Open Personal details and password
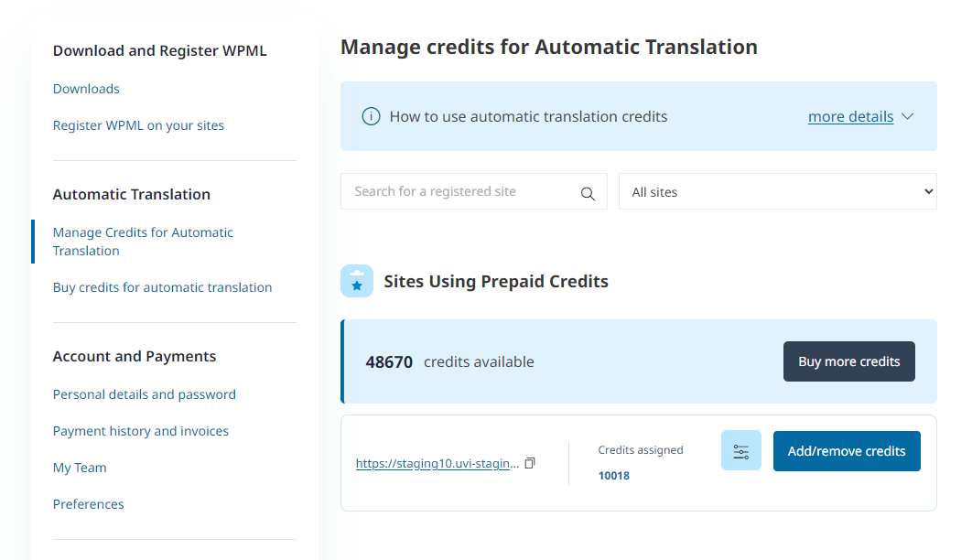 145,394
